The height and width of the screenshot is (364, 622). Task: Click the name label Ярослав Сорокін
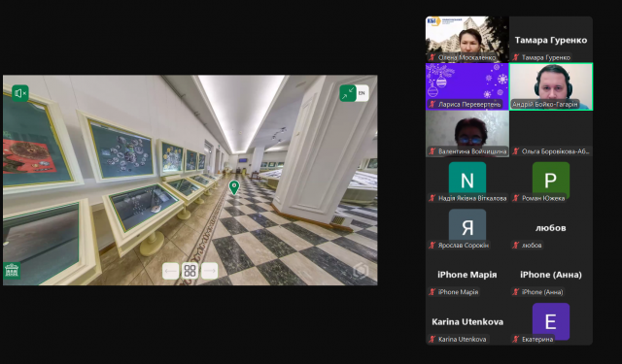click(464, 246)
